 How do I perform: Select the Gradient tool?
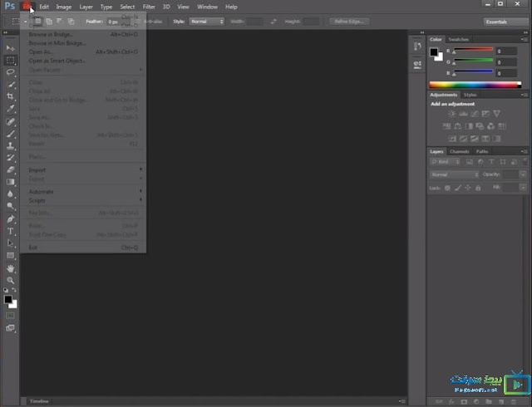[x=11, y=182]
